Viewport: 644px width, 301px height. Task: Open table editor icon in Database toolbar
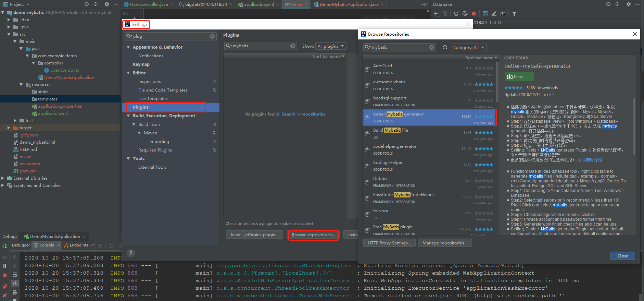click(x=485, y=14)
